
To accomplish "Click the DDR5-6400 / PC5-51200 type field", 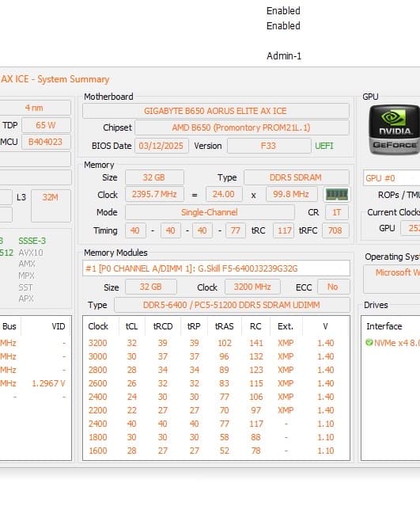I will (232, 305).
